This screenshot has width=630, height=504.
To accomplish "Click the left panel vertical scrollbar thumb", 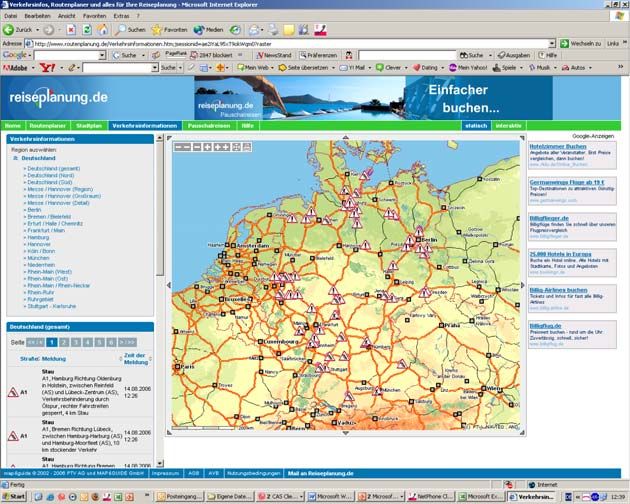I will coord(160,209).
